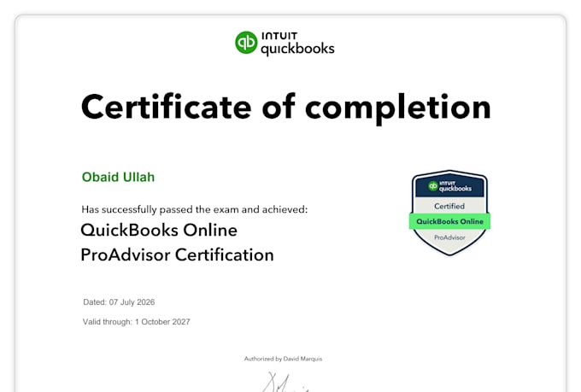The image size is (581, 392).
Task: Click the 'ProAdvisor' label on the badge
Action: tap(449, 237)
